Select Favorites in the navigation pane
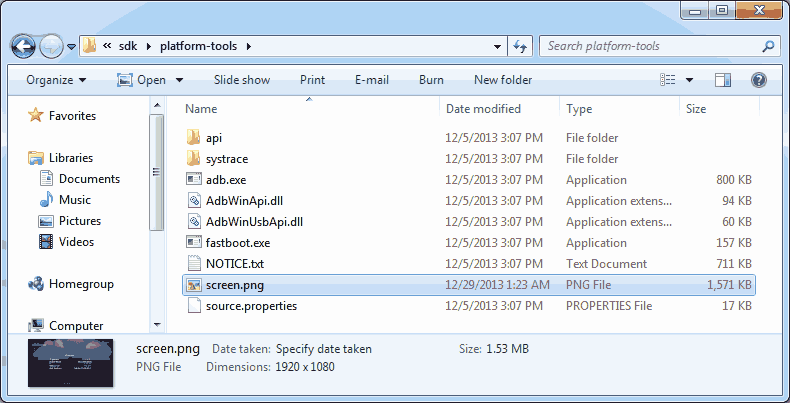The image size is (790, 403). coord(72,116)
